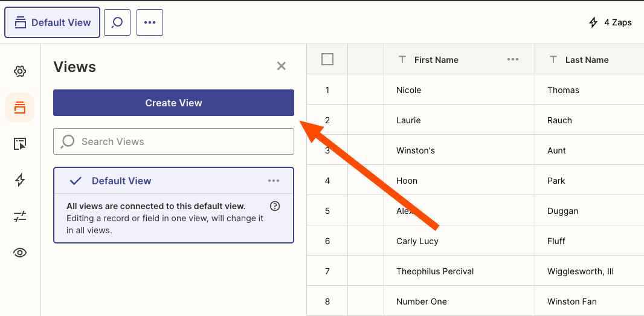The width and height of the screenshot is (644, 316).
Task: Click row number 6
Action: 327,241
